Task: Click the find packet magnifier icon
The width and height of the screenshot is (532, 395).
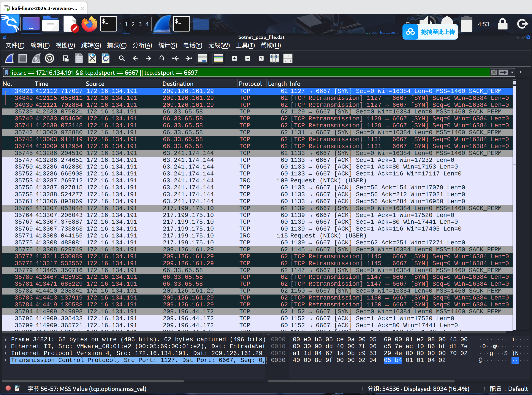Action: (x=122, y=58)
